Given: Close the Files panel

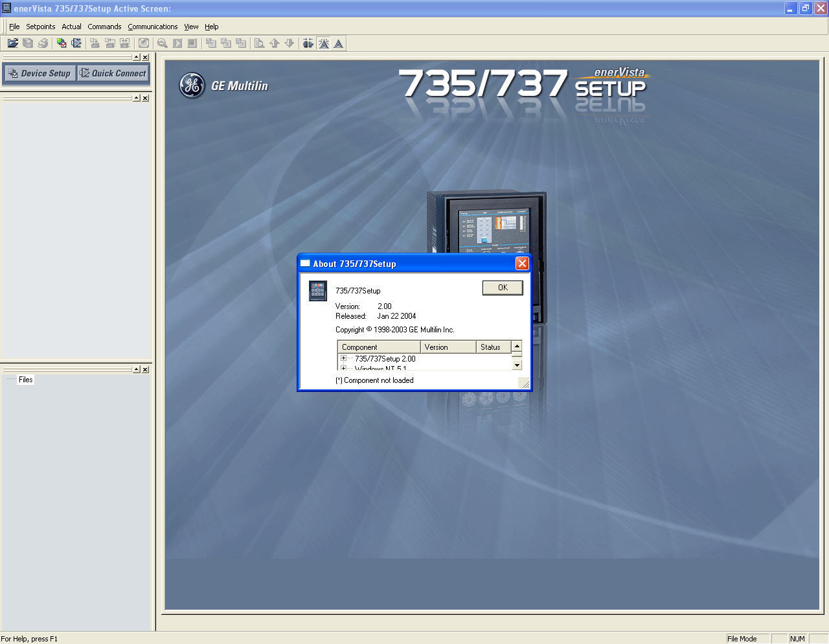Looking at the screenshot, I should (x=145, y=369).
